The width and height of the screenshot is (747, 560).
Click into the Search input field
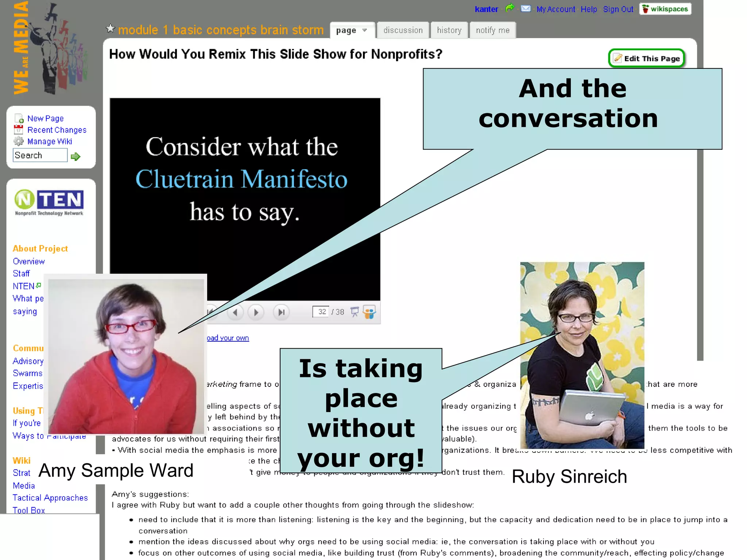(x=40, y=155)
